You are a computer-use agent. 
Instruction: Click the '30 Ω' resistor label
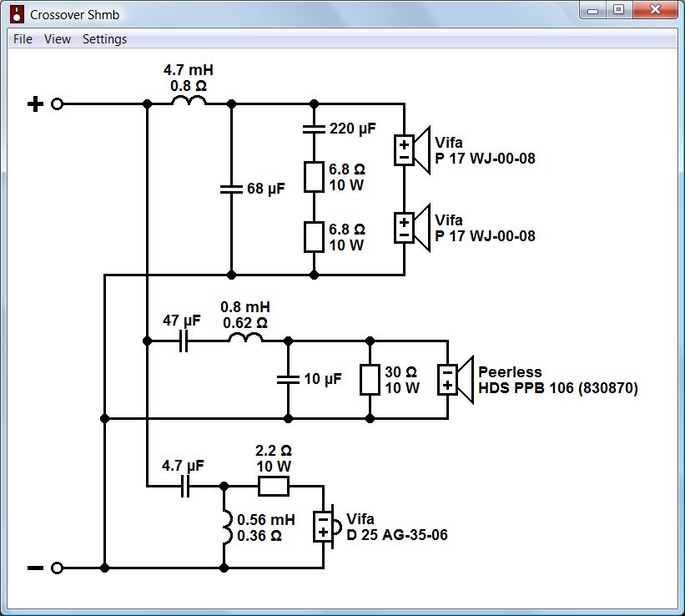[401, 372]
